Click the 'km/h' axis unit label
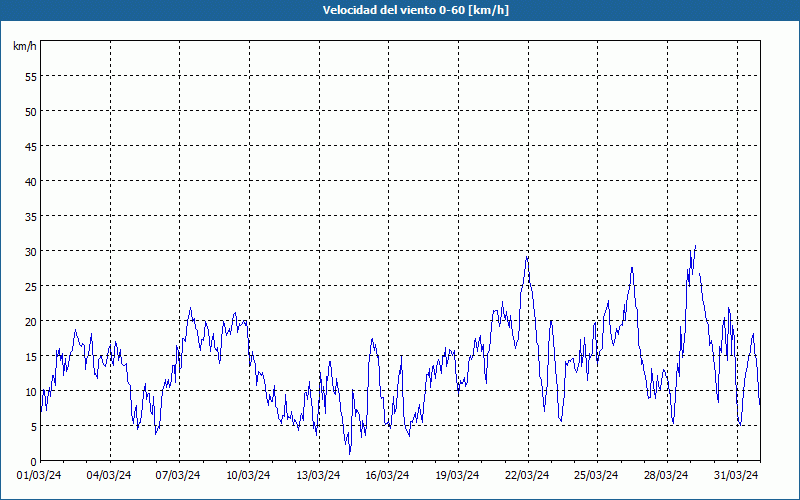This screenshot has height=500, width=800. point(25,46)
